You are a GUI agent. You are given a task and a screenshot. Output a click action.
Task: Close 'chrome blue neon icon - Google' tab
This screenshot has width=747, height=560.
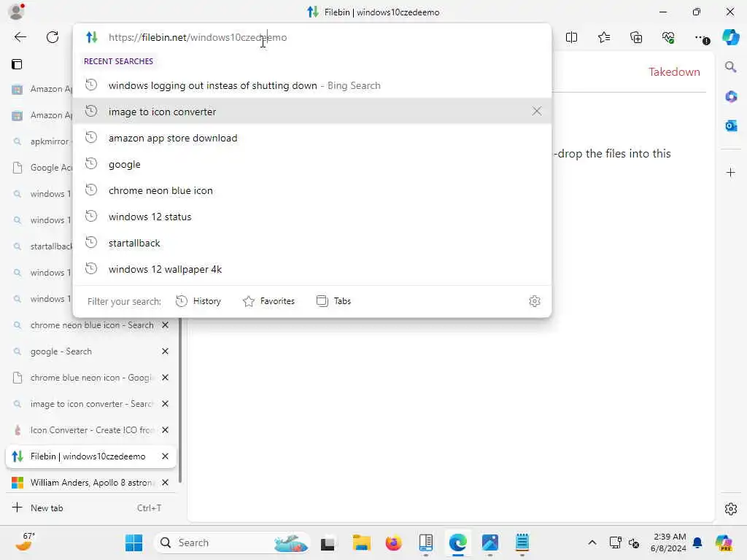166,378
